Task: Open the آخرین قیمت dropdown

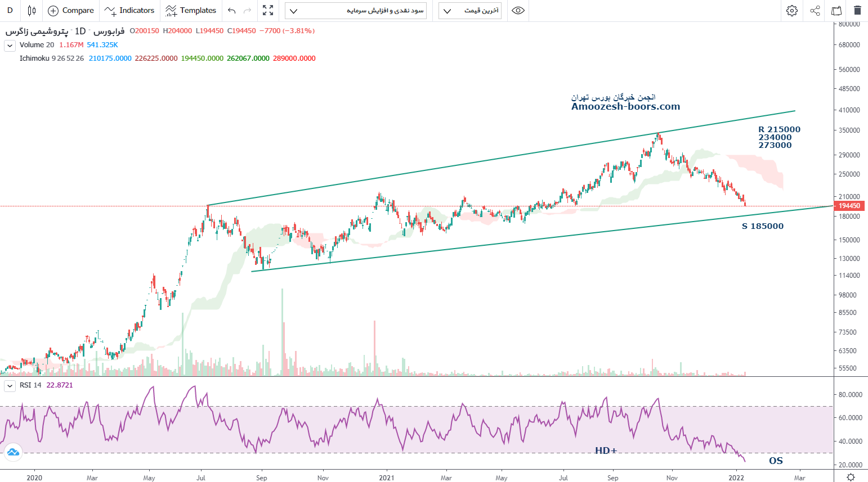Action: pyautogui.click(x=470, y=11)
